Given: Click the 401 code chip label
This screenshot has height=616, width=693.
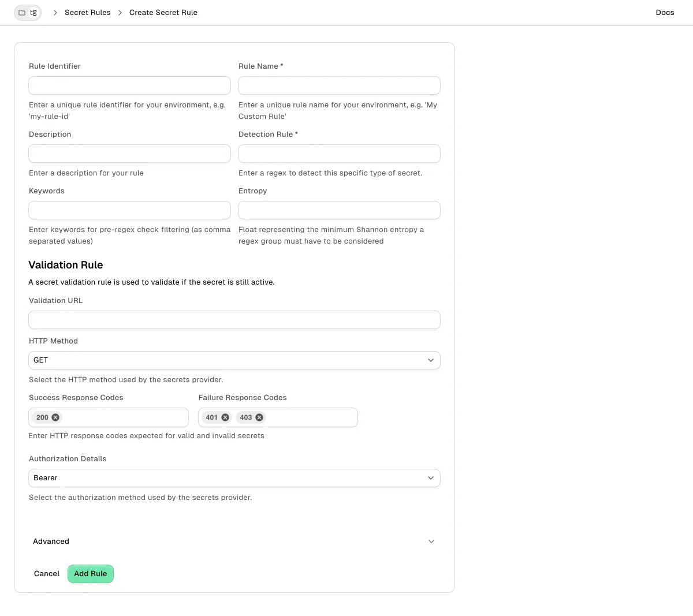Looking at the screenshot, I should 212,417.
